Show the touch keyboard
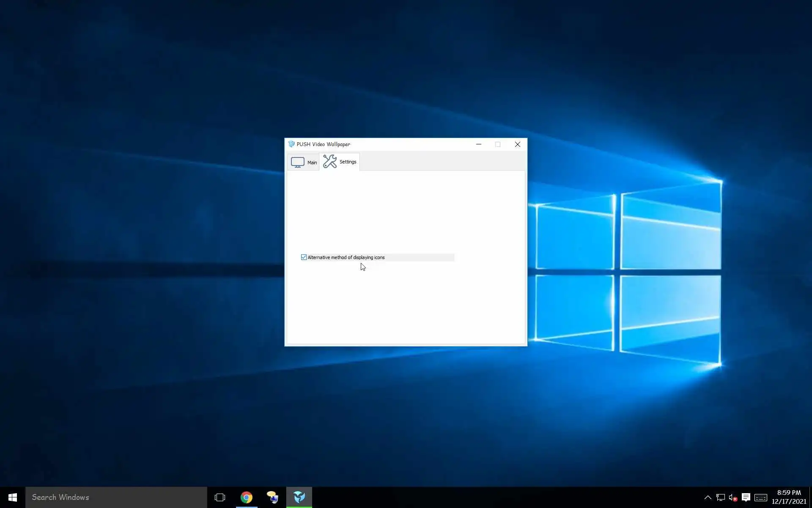 pyautogui.click(x=760, y=497)
